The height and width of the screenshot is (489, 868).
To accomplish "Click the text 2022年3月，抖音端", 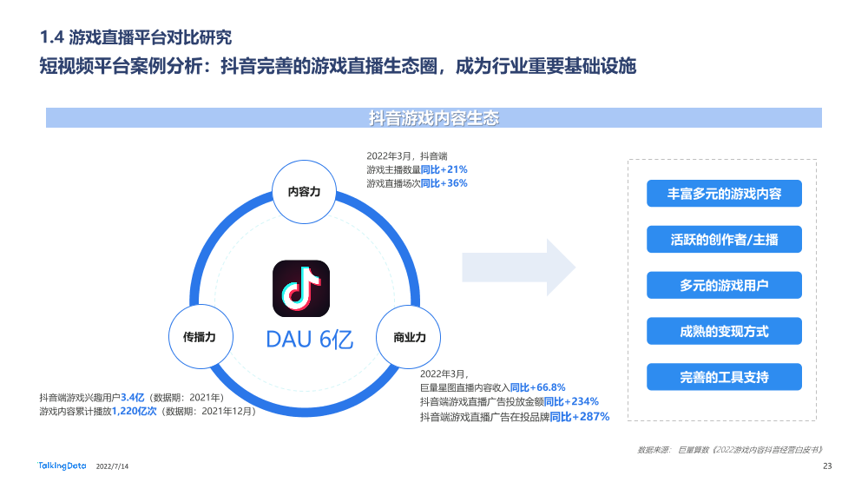I will (x=407, y=156).
